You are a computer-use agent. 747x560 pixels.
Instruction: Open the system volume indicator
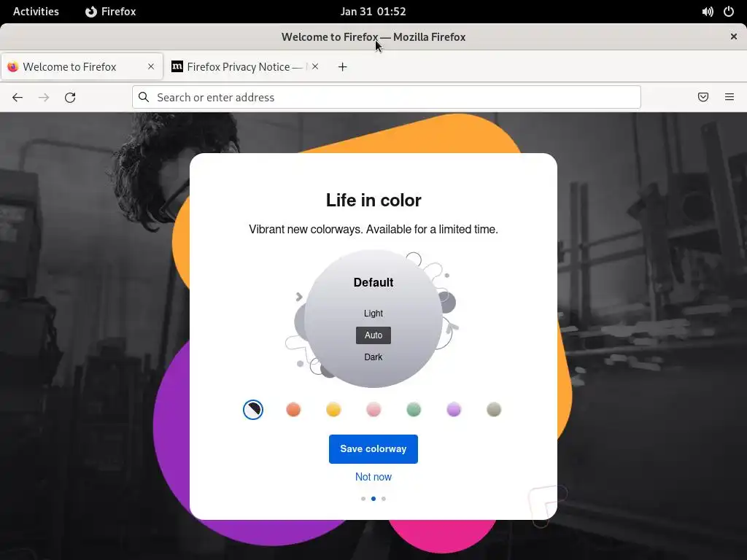point(708,12)
